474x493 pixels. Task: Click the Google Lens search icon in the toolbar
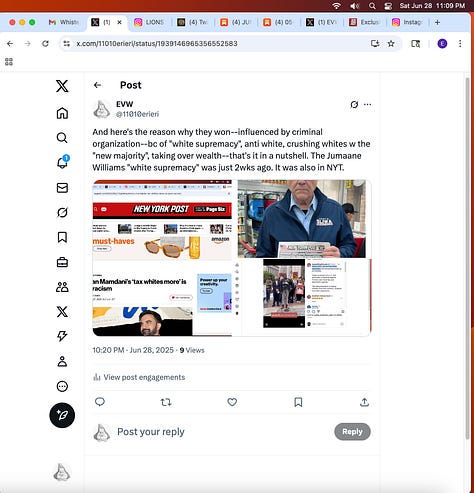[415, 44]
